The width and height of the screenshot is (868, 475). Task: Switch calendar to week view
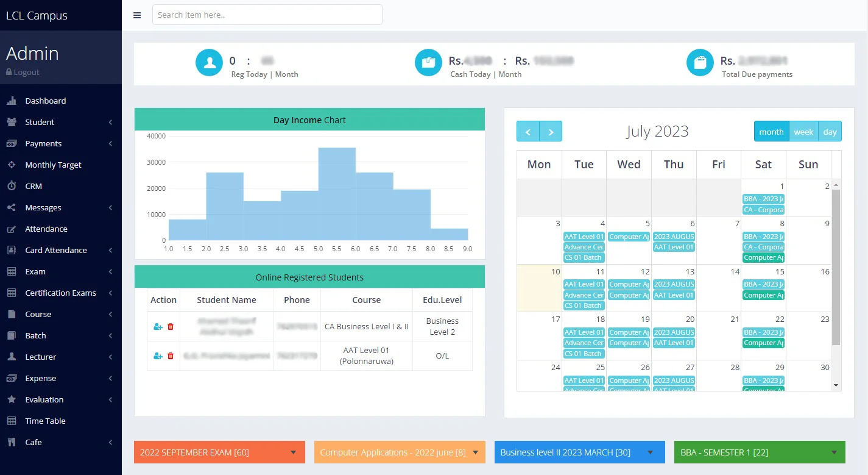[x=803, y=132]
